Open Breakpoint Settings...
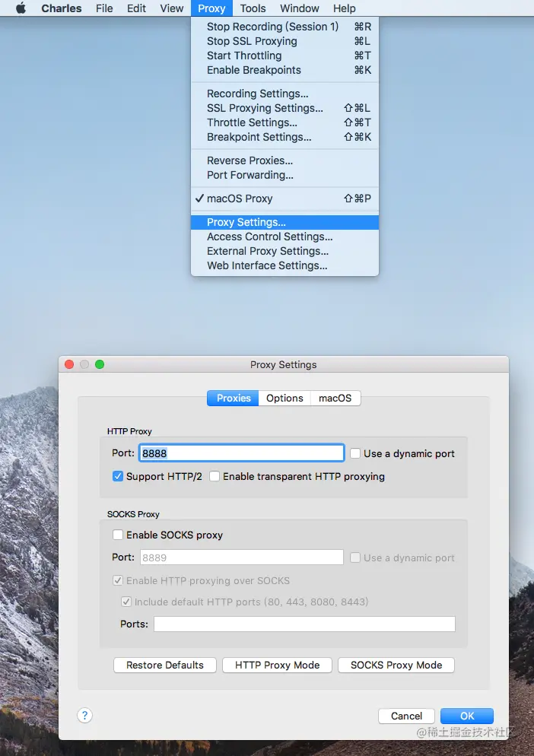The image size is (534, 756). 284,137
